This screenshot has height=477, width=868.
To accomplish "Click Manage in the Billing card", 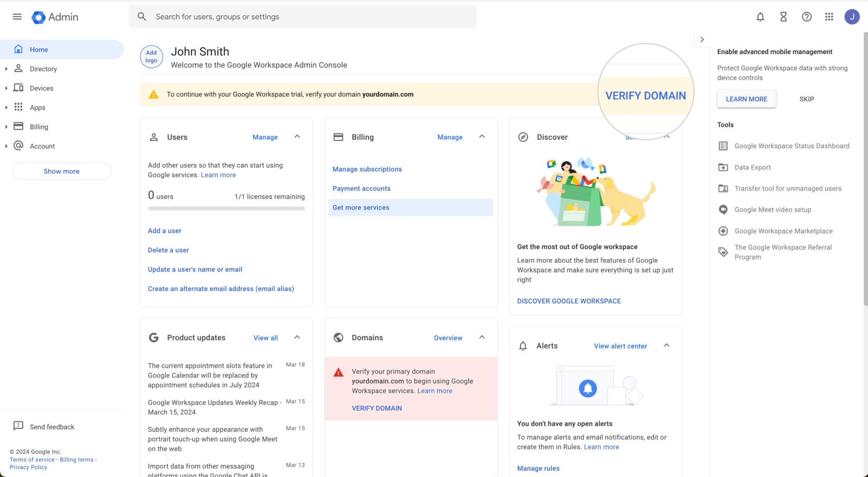I will pyautogui.click(x=450, y=137).
